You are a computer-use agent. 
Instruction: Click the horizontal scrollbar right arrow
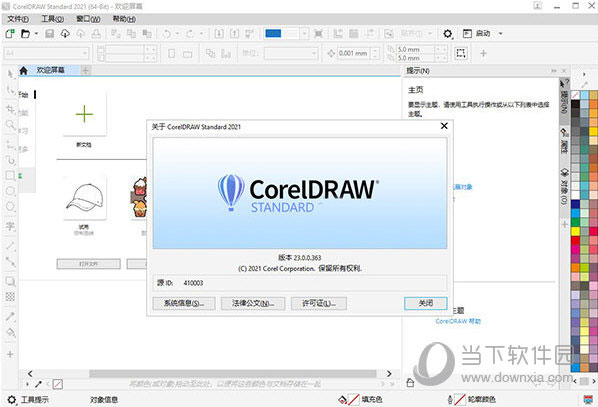tap(389, 374)
